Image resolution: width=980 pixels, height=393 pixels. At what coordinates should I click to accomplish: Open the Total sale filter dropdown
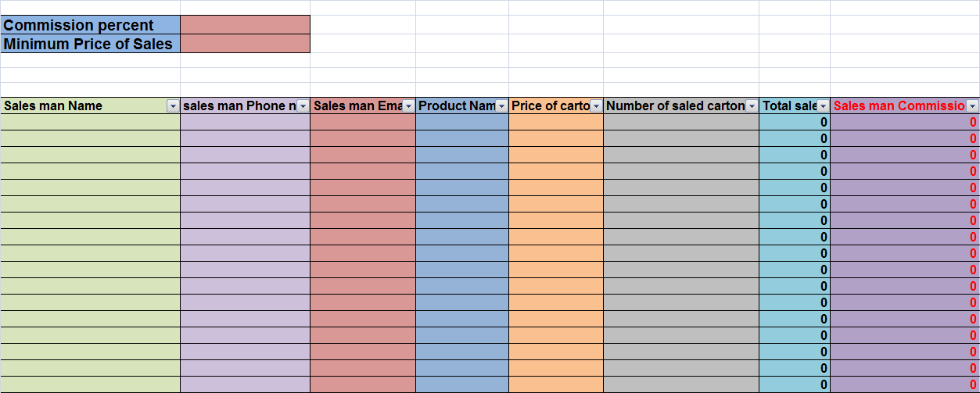click(x=823, y=106)
